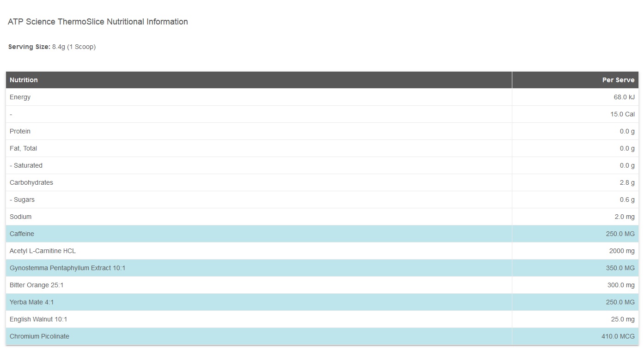Select the 'Yerba Mate 4:1' row label
This screenshot has height=351, width=644.
tap(32, 302)
